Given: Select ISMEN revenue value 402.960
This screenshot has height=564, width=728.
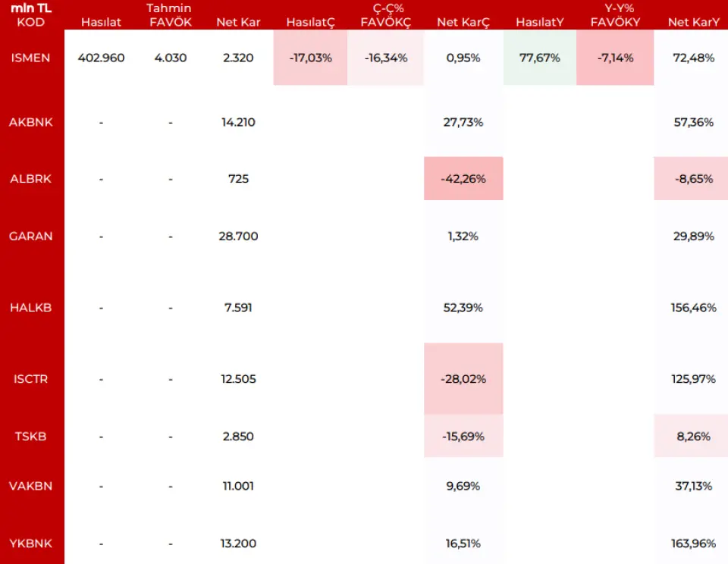Looking at the screenshot, I should click(101, 58).
